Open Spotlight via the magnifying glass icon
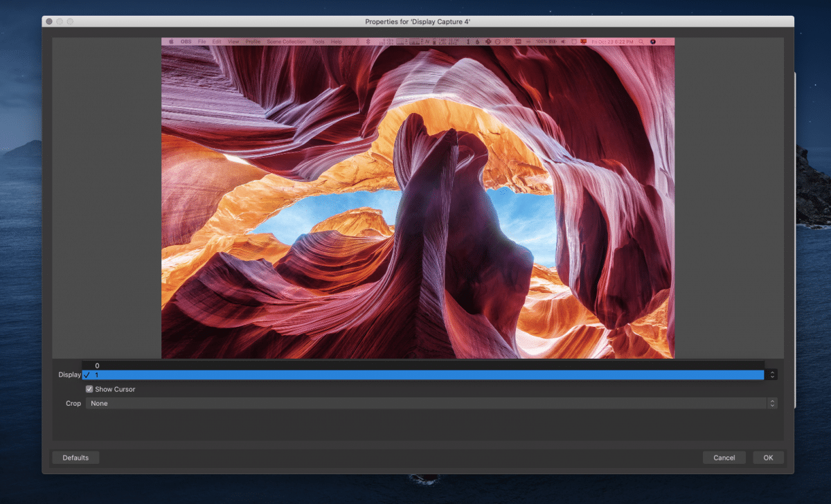This screenshot has height=504, width=831. click(x=641, y=42)
